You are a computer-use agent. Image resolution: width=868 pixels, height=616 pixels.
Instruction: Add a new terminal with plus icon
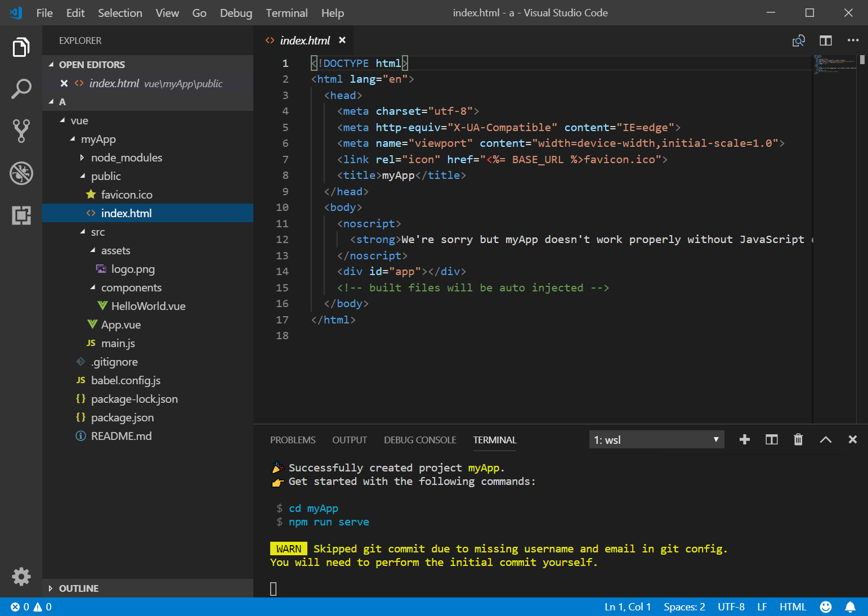744,440
